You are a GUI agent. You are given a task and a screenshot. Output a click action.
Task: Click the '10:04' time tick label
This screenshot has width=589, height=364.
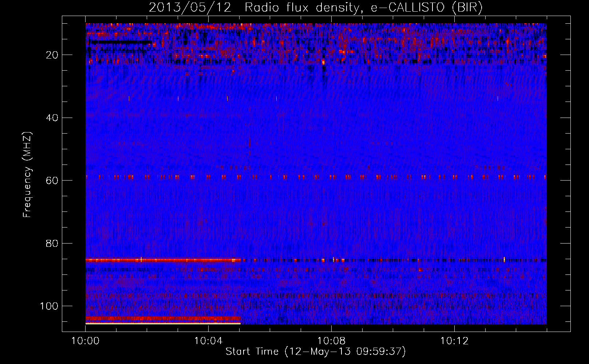coord(208,341)
